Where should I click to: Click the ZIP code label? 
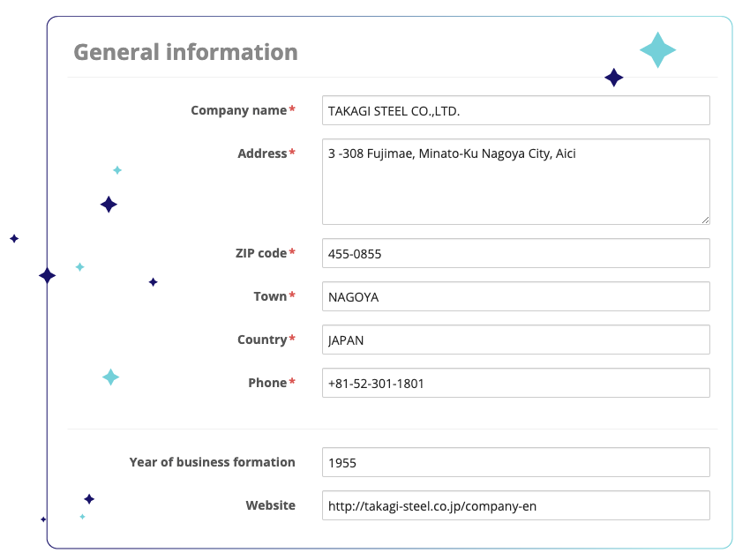pos(259,253)
